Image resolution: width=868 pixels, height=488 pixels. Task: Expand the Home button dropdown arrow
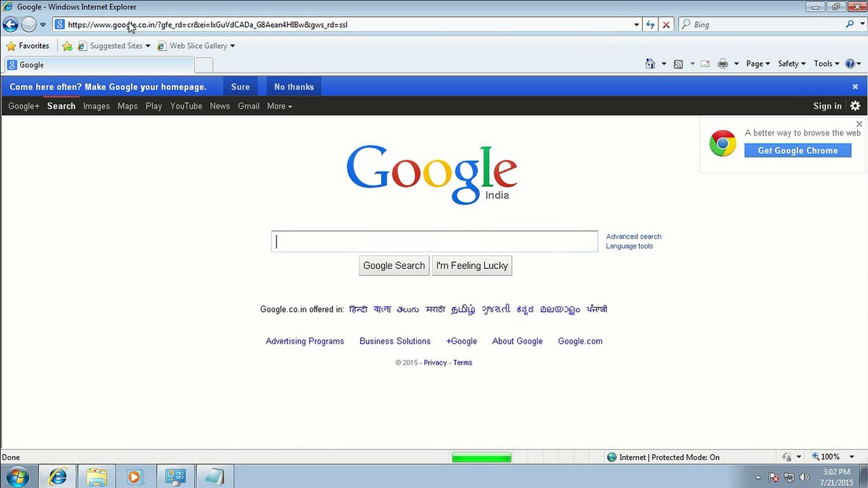[663, 64]
